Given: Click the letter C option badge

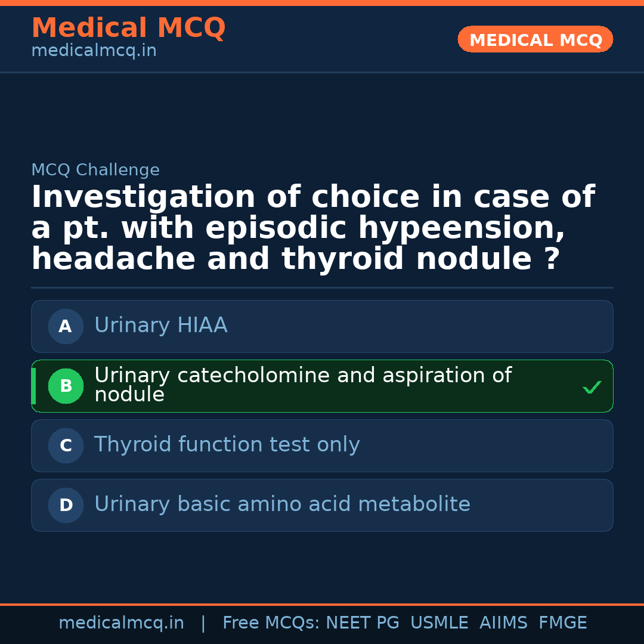Looking at the screenshot, I should click(66, 445).
